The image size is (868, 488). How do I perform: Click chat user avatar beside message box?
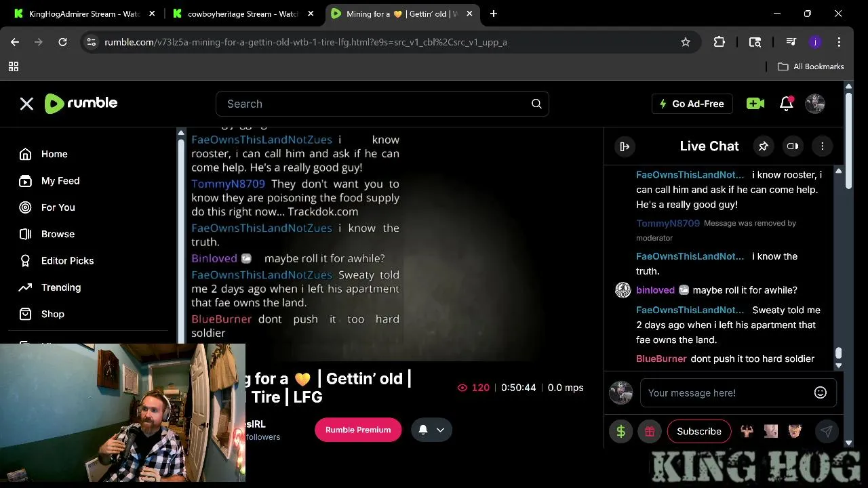click(620, 392)
